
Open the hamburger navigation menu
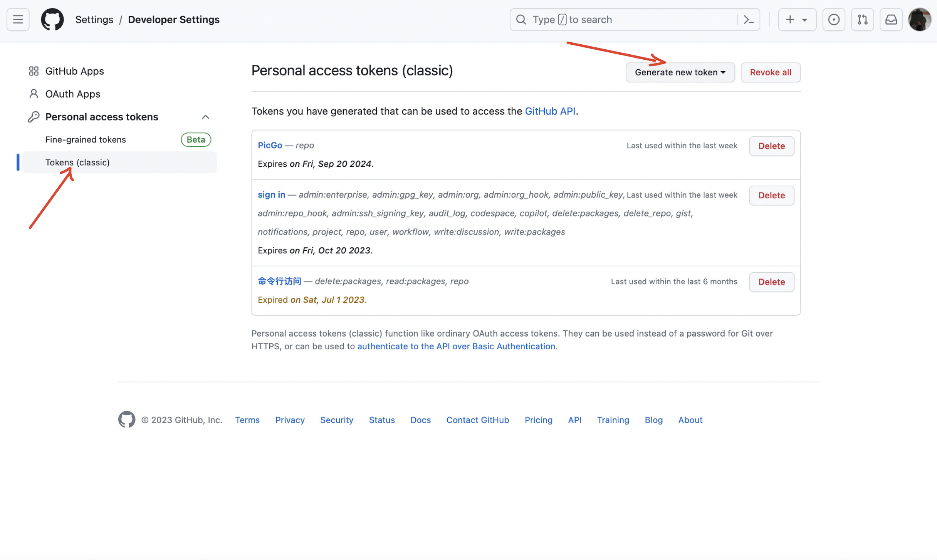18,19
